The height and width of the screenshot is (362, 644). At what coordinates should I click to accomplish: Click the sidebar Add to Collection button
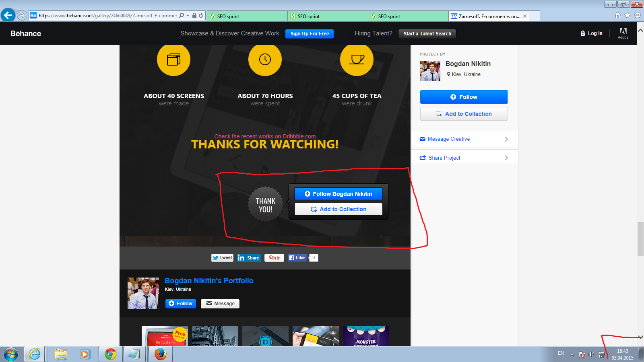point(464,114)
